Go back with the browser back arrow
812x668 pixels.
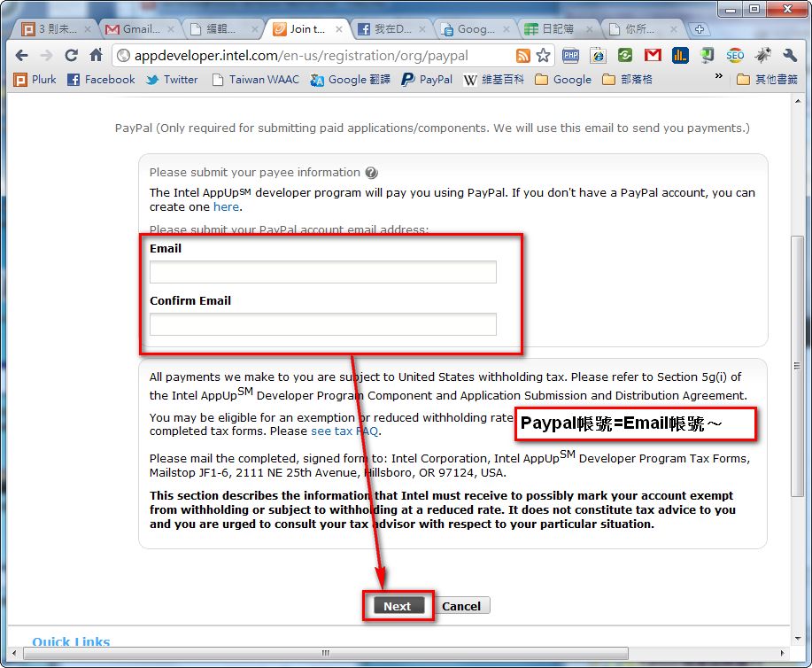22,56
